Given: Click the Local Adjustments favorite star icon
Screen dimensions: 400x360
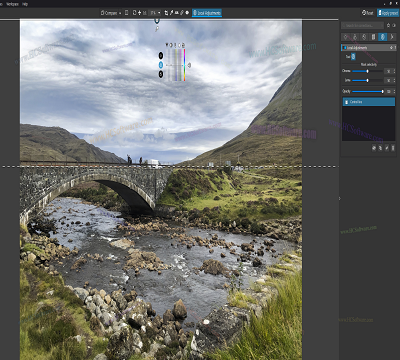Looking at the screenshot, I should (x=391, y=48).
